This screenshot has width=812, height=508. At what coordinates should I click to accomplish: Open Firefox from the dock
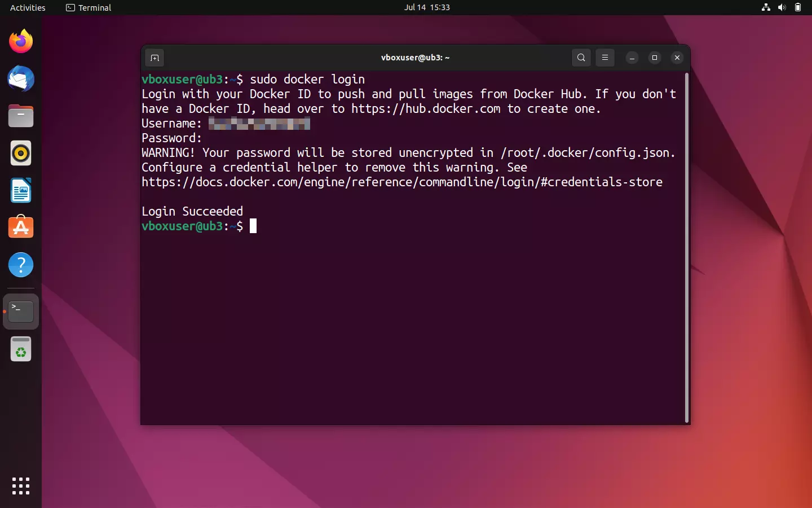click(20, 41)
